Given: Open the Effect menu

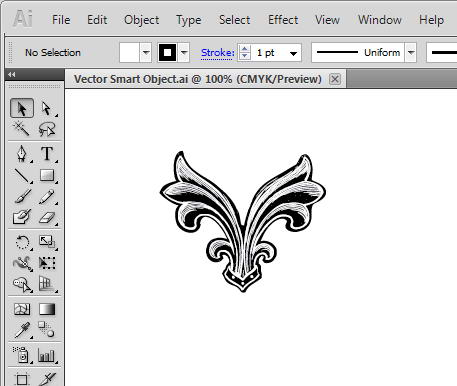Looking at the screenshot, I should (x=283, y=20).
